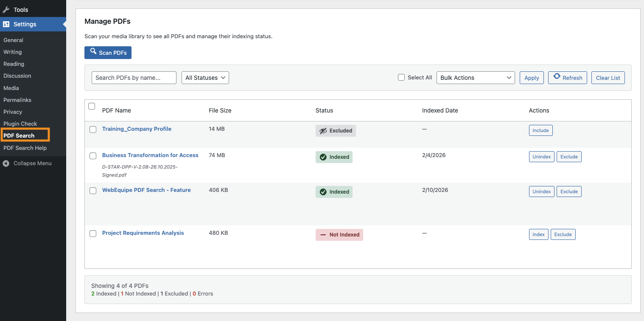This screenshot has height=321, width=644.
Task: Open the Project Requirements Analysis link
Action: (143, 233)
